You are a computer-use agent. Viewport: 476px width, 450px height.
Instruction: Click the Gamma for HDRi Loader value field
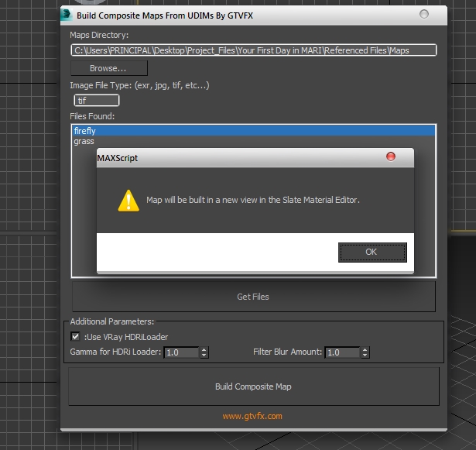point(181,352)
